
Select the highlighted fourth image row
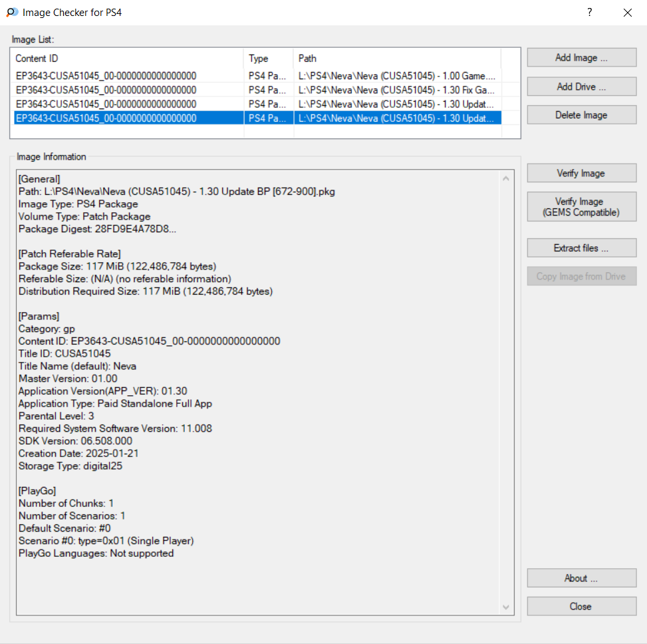coord(257,118)
